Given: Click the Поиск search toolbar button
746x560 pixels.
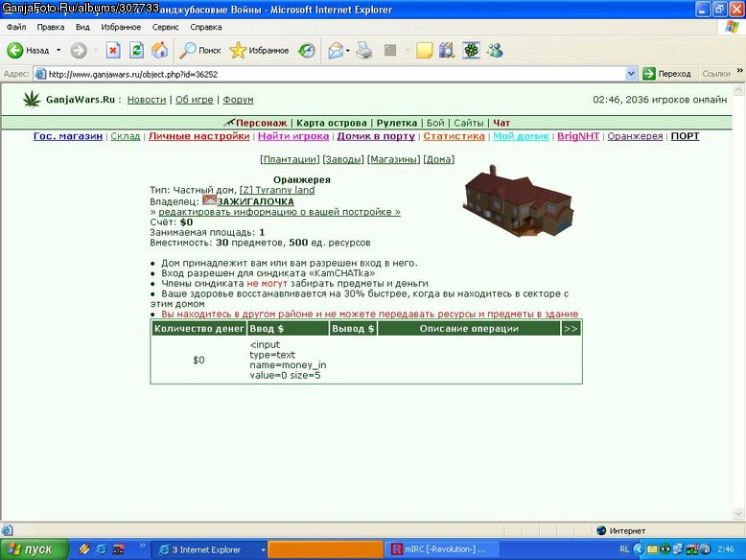Looking at the screenshot, I should (200, 51).
